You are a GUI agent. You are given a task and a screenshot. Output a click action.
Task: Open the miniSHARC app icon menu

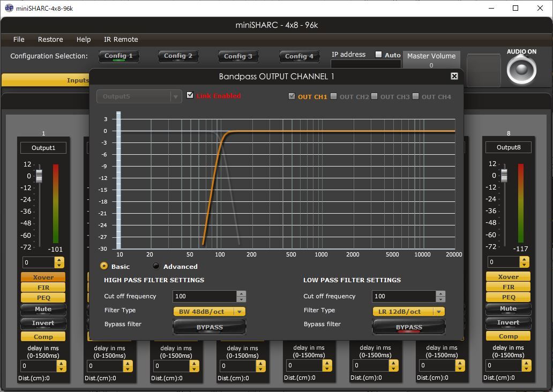[x=9, y=8]
